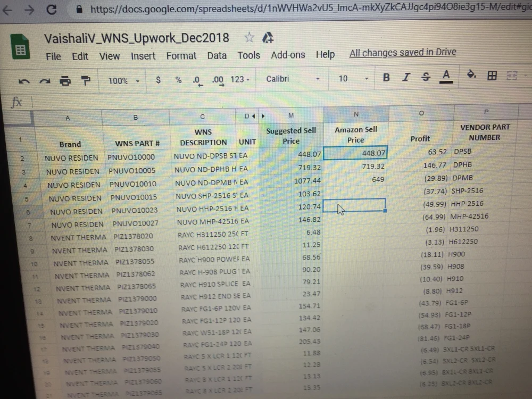The width and height of the screenshot is (532, 399).
Task: Click the Print icon
Action: pyautogui.click(x=65, y=81)
